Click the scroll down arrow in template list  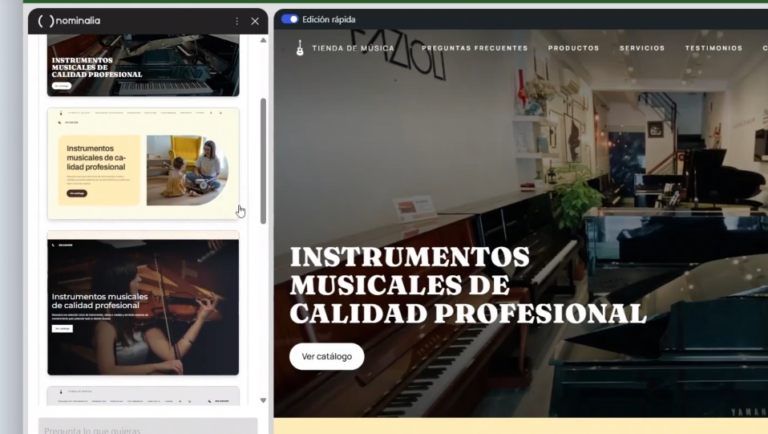tap(263, 400)
